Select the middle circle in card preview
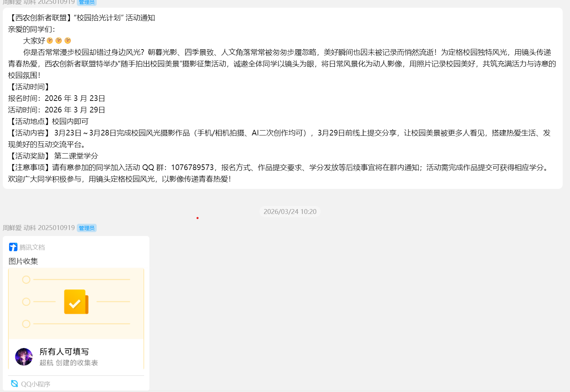 (x=26, y=302)
